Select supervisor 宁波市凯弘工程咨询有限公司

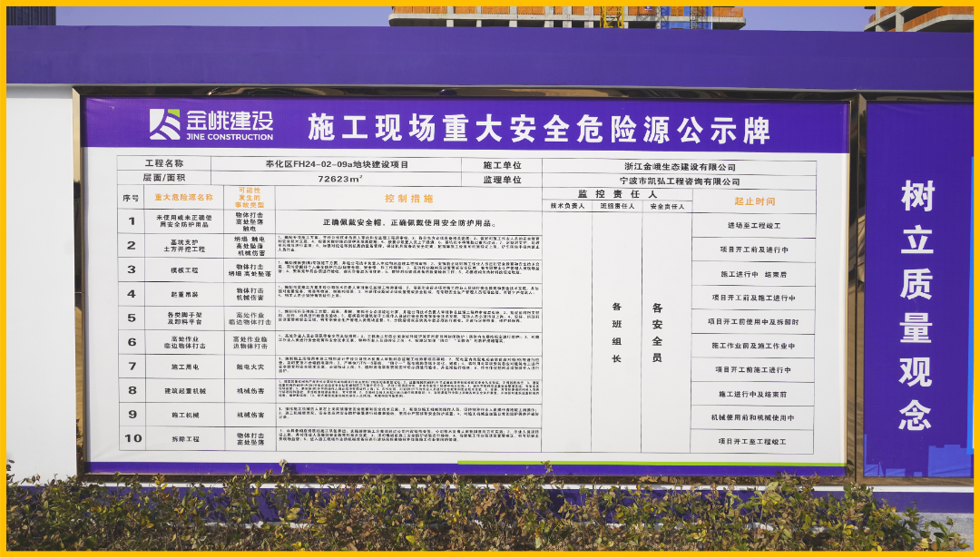(680, 181)
